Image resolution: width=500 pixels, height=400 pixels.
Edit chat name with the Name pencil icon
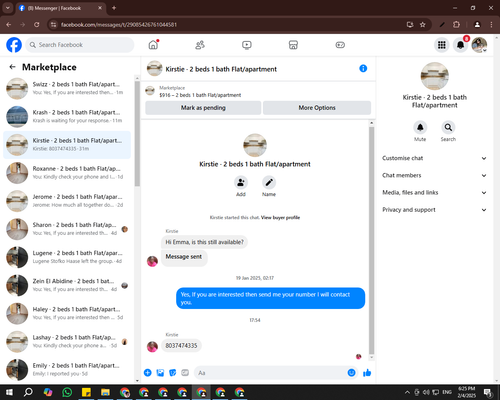[269, 183]
